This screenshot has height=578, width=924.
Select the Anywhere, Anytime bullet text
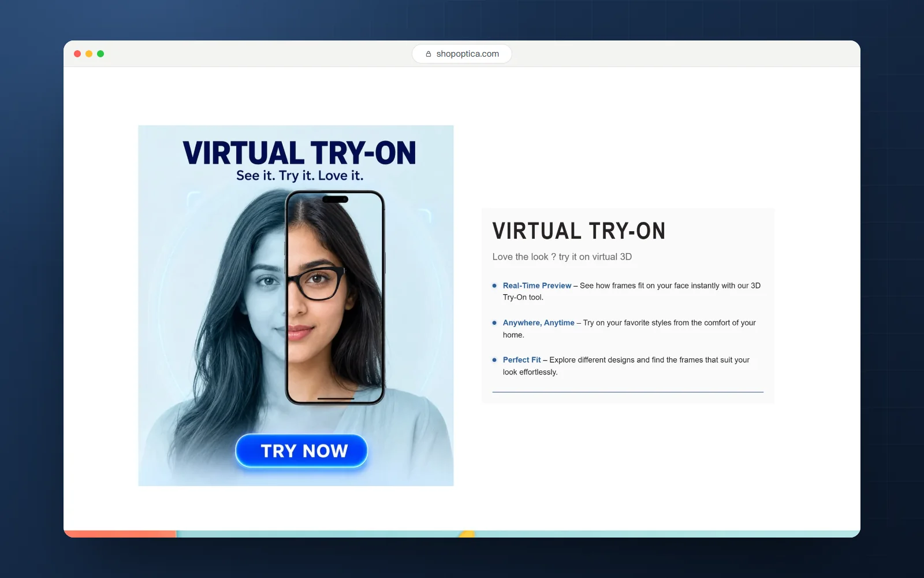click(x=629, y=328)
